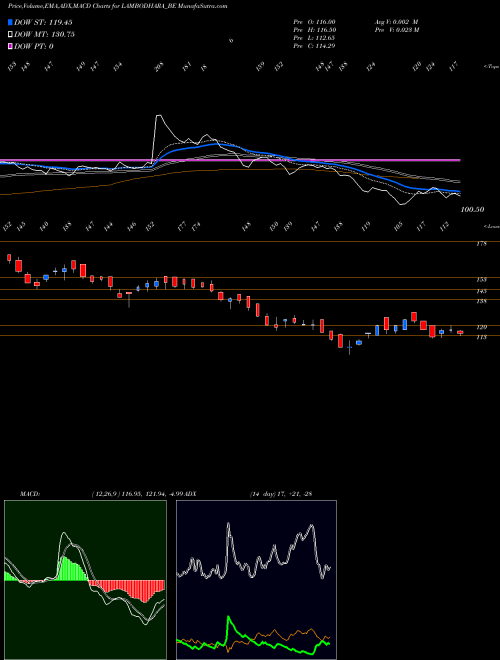This screenshot has height=660, width=500.
Task: Open the dark blue ADX indicator panel
Action: pyautogui.click(x=256, y=580)
